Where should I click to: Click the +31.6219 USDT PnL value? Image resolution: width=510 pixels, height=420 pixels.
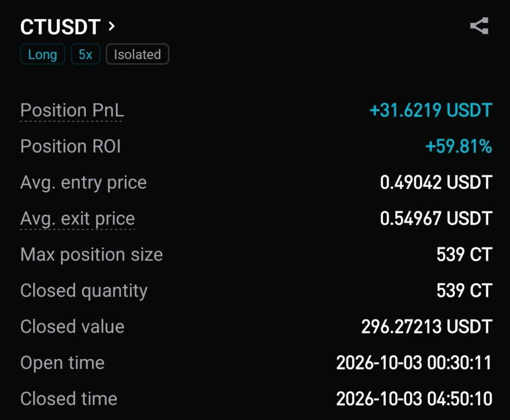click(x=431, y=111)
